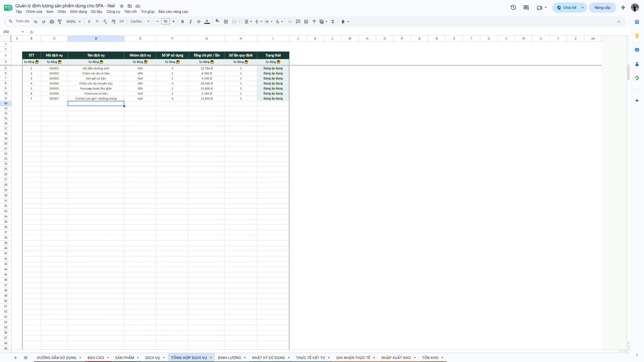Click the Tên dịch vụ header cell

click(x=96, y=55)
